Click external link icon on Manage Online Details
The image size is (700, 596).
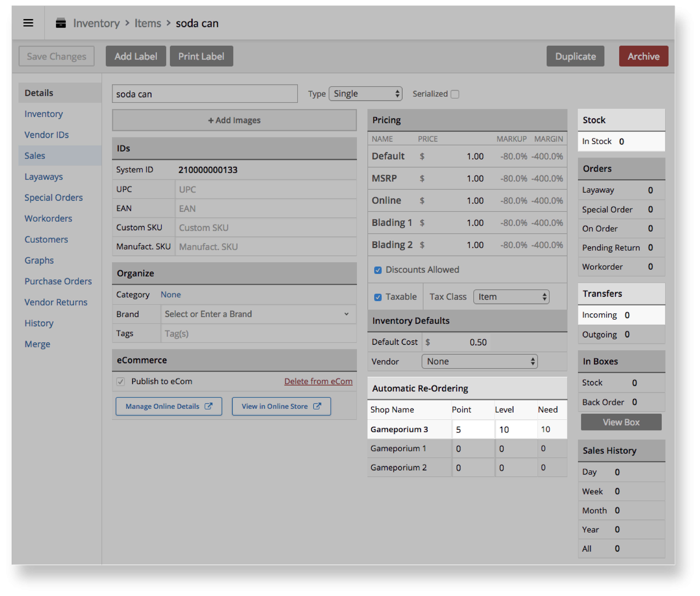pos(209,406)
